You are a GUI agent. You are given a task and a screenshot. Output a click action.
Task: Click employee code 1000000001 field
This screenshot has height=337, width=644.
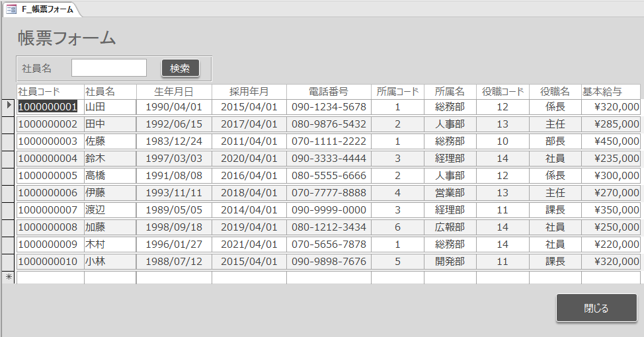(48, 107)
